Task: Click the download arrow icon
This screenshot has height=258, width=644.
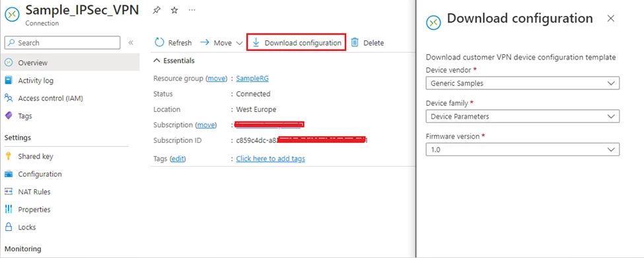Action: (256, 43)
